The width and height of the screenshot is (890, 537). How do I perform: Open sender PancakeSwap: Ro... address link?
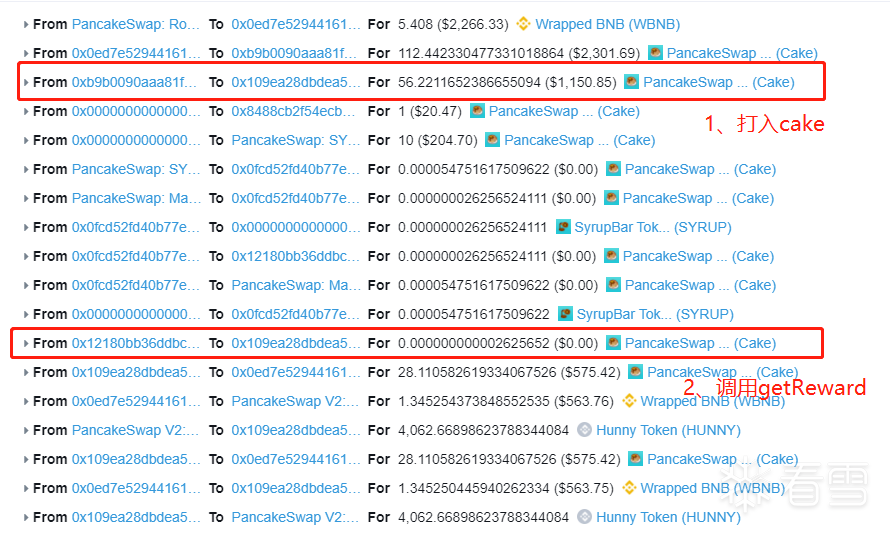136,24
